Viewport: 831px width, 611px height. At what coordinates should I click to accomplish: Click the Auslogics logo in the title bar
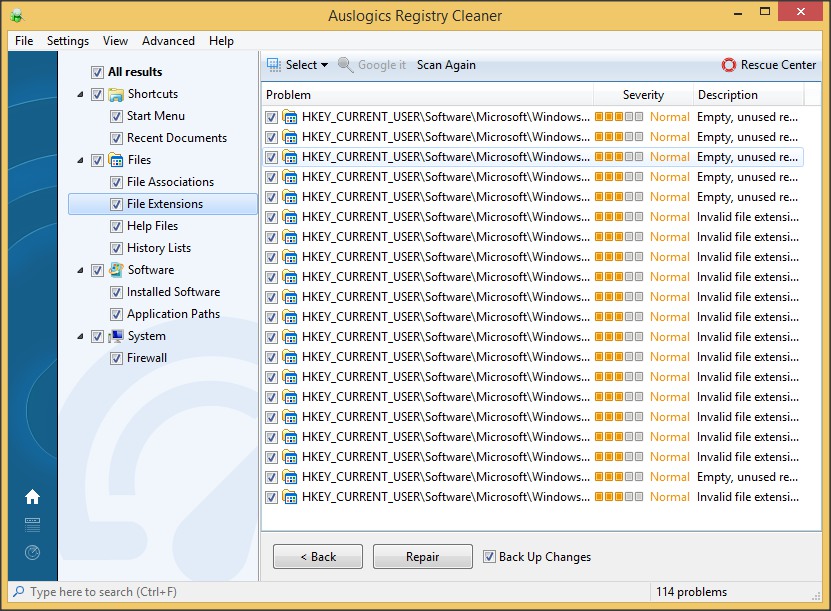(14, 15)
